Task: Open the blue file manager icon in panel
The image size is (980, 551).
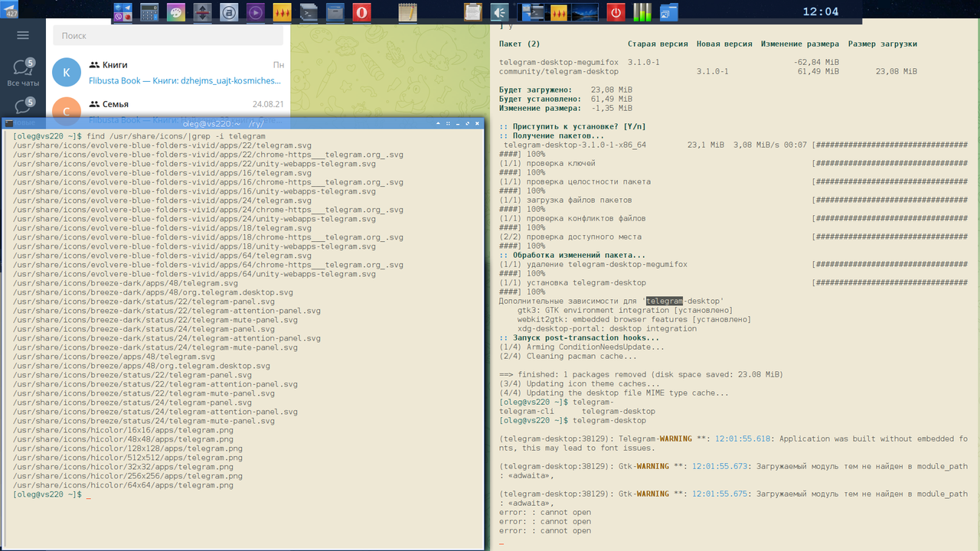Action: point(335,12)
